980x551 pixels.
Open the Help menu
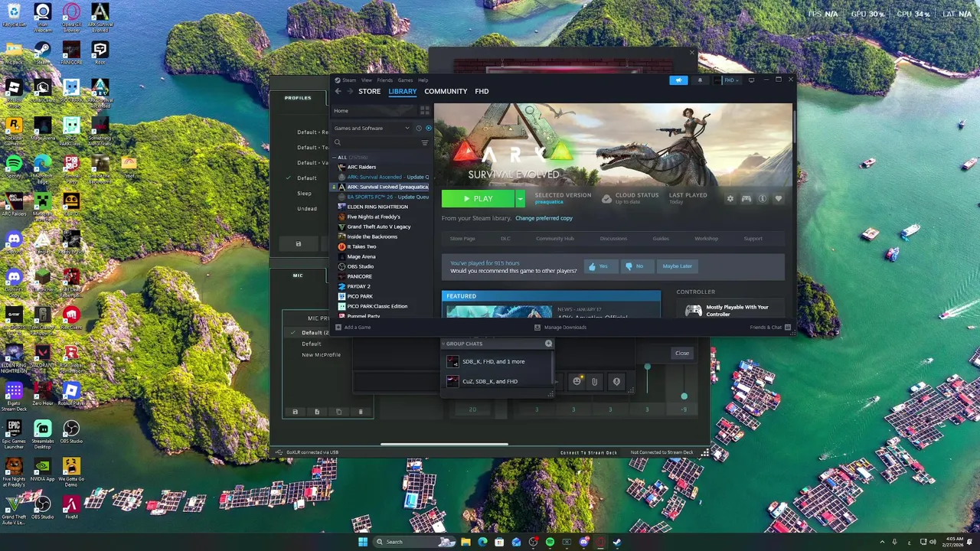[423, 80]
